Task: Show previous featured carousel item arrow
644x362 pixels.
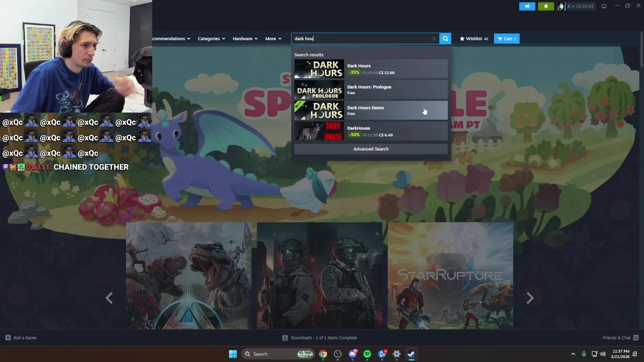Action: point(109,298)
